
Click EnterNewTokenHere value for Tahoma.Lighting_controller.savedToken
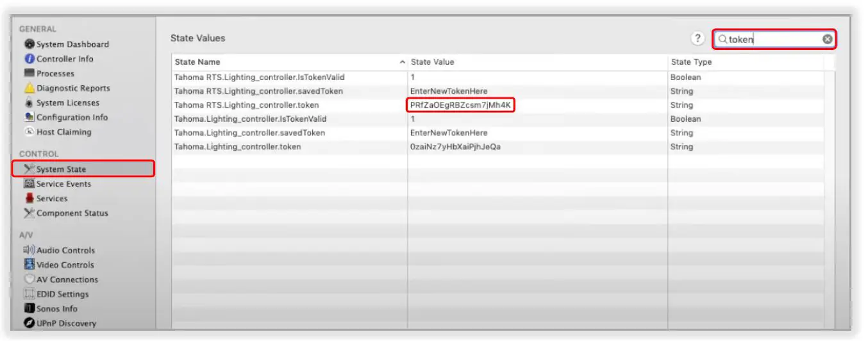(x=449, y=133)
